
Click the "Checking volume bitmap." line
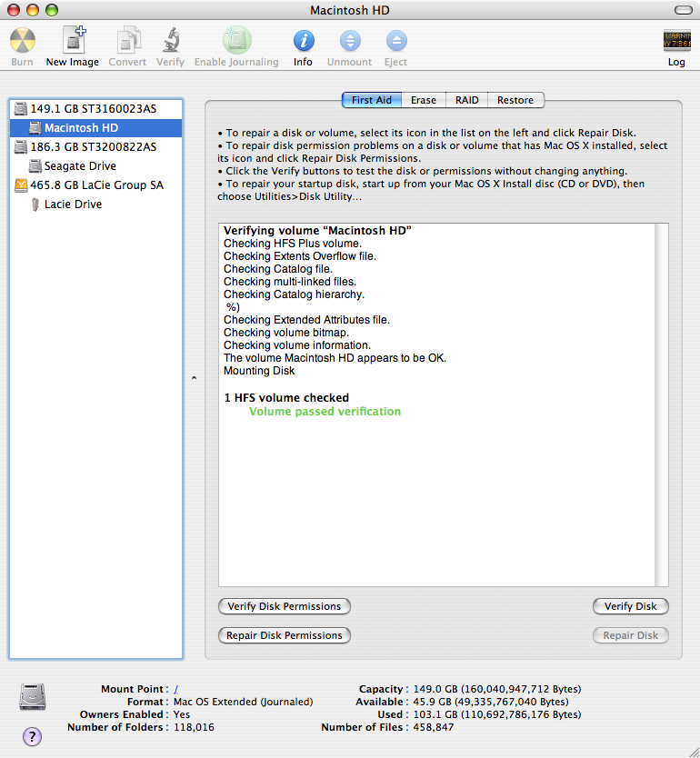click(286, 333)
